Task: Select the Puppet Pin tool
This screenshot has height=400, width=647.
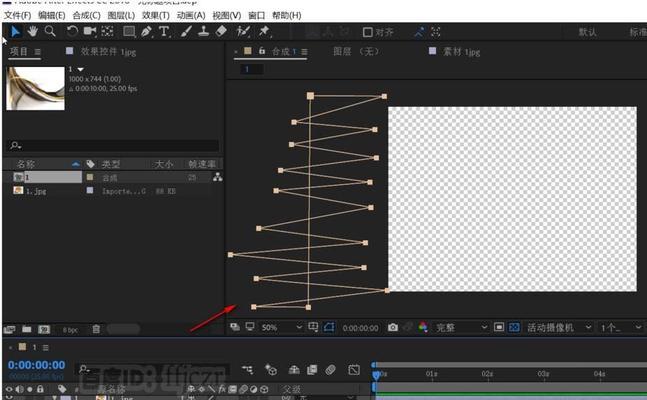Action: tap(264, 31)
